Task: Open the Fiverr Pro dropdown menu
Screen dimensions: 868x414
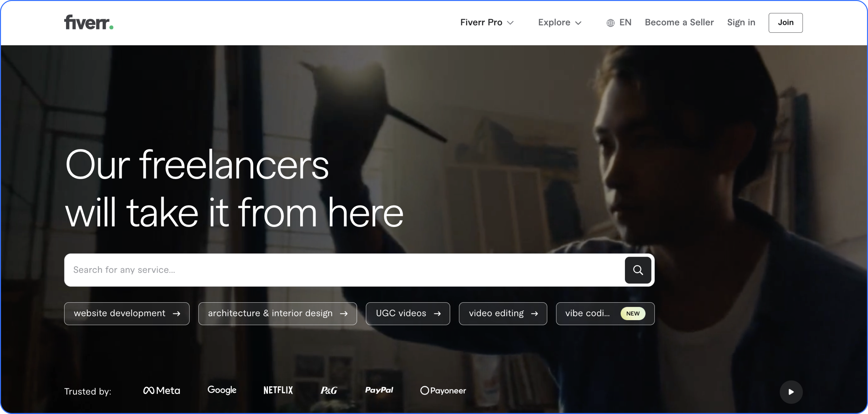Action: coord(487,23)
